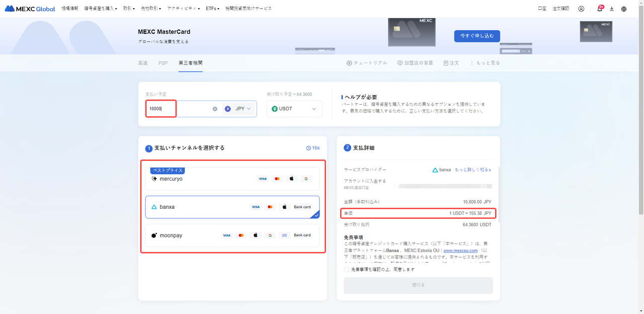Expand the USDT receive currency dropdown
The image size is (644, 314).
pos(294,109)
